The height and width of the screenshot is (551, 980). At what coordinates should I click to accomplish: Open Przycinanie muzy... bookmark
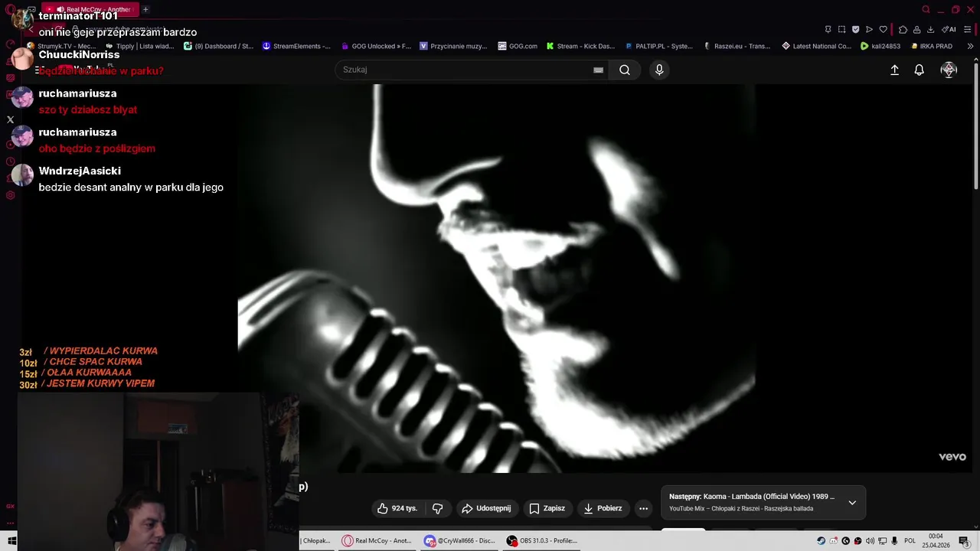click(x=453, y=46)
